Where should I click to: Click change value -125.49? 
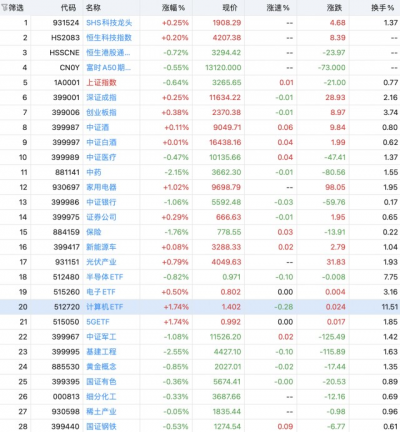(x=332, y=337)
